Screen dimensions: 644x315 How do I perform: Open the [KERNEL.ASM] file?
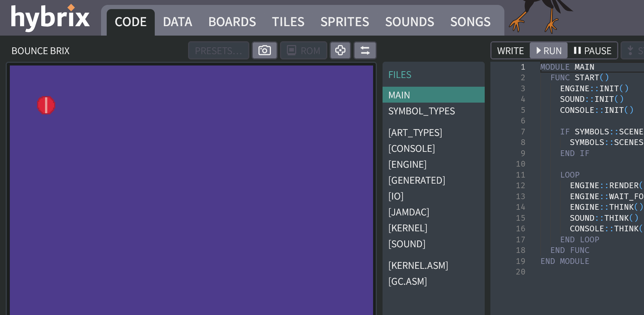[x=418, y=265]
